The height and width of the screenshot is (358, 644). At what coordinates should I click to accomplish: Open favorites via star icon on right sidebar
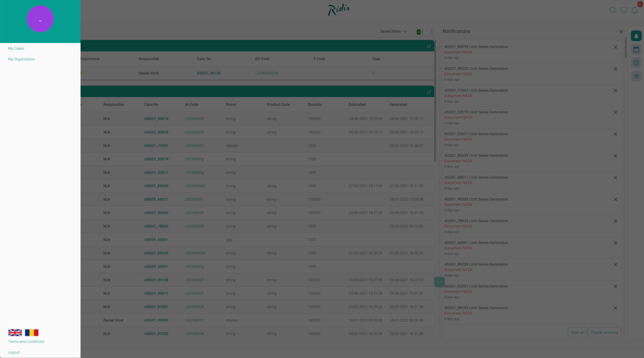[x=636, y=76]
